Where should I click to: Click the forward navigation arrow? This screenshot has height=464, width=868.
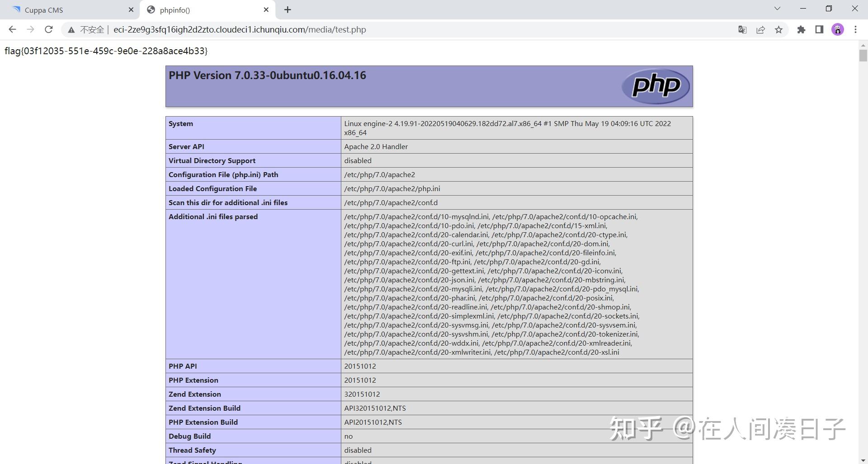click(30, 29)
